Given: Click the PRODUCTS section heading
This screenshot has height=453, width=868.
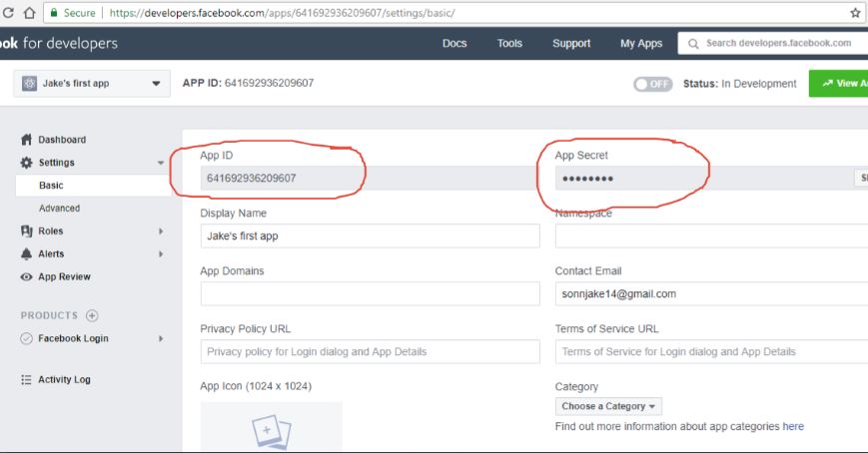Looking at the screenshot, I should tap(49, 315).
